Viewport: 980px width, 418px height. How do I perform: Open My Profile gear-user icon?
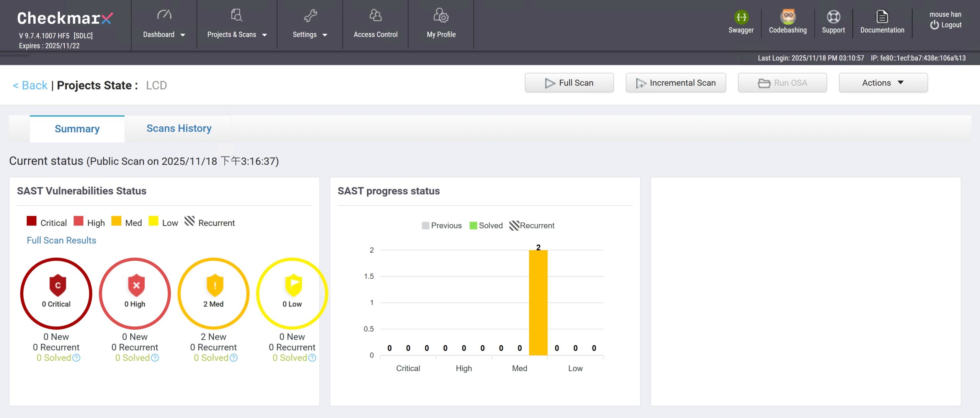441,16
